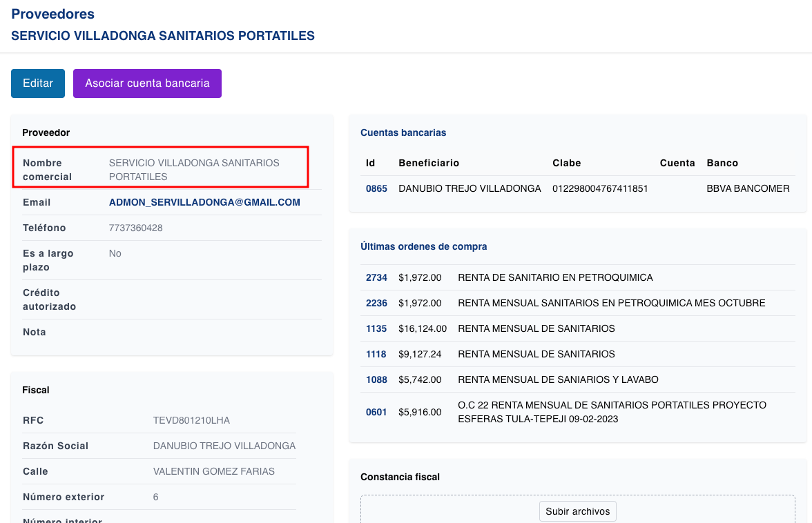Open purchase order 1135
Viewport: 812px width, 523px height.
coord(376,328)
